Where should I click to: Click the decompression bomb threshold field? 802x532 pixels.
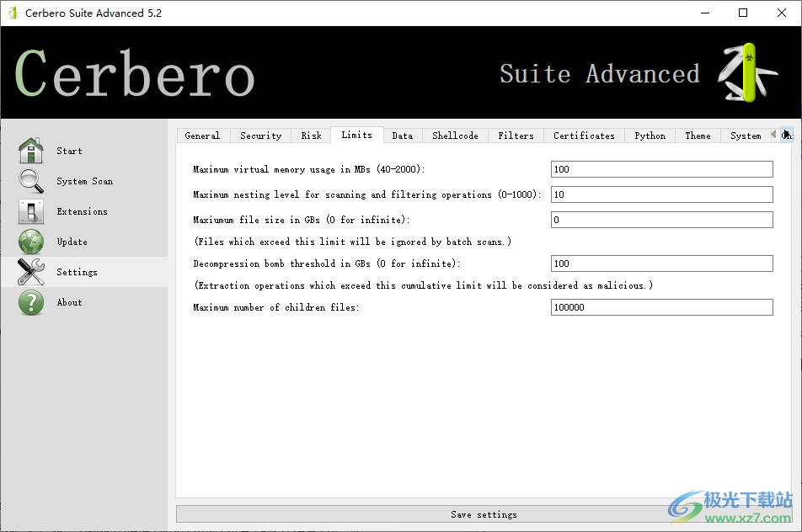pos(661,263)
